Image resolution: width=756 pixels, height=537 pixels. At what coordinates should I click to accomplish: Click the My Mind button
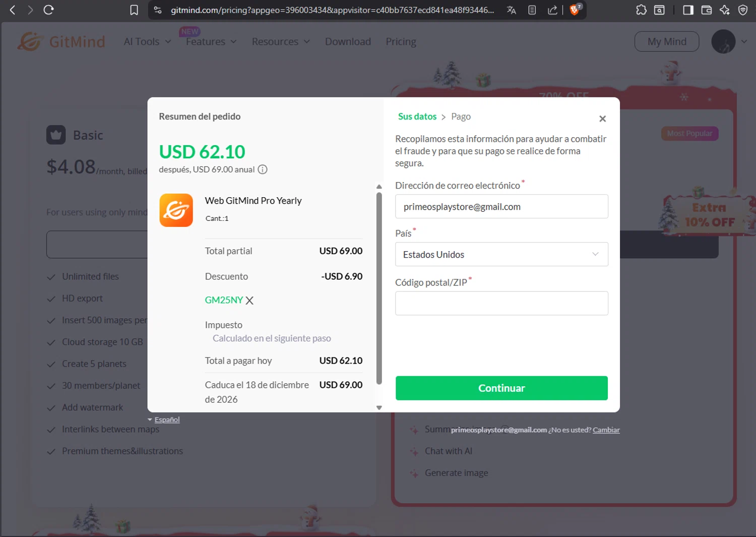click(x=667, y=41)
